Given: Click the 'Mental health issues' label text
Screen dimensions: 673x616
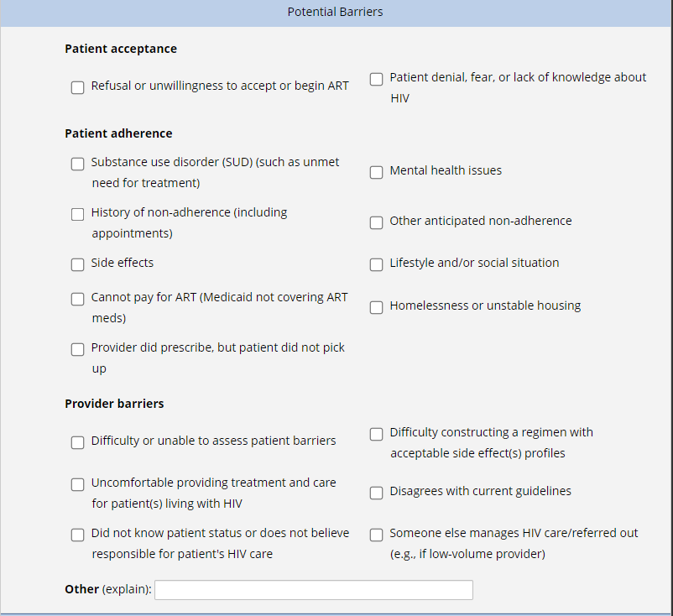Looking at the screenshot, I should 446,171.
